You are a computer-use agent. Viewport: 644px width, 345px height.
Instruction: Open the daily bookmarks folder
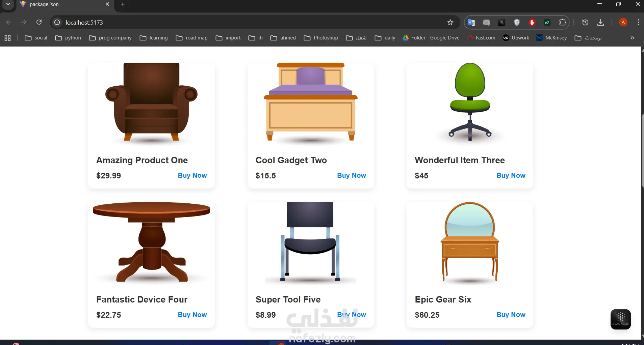385,38
